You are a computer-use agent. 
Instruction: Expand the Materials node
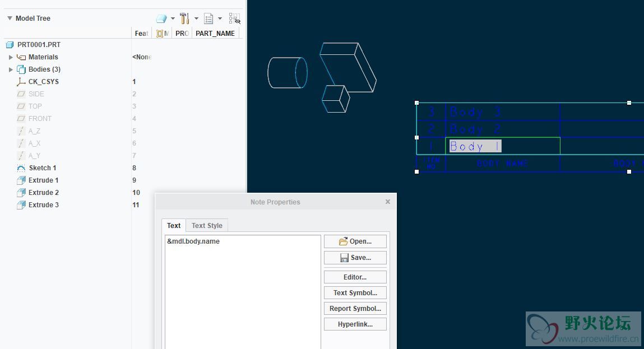pyautogui.click(x=11, y=57)
